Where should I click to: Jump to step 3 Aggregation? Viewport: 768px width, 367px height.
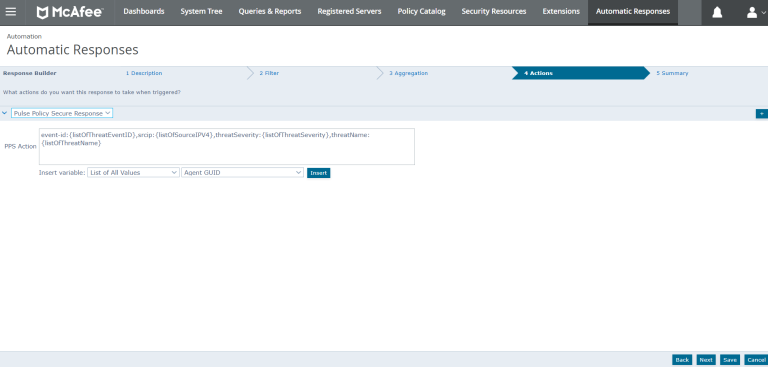pyautogui.click(x=408, y=73)
